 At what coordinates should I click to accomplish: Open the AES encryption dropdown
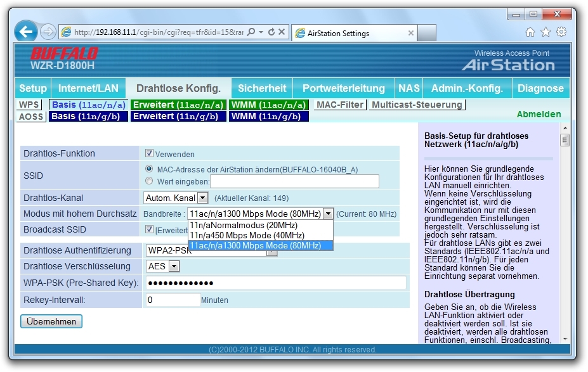point(163,266)
